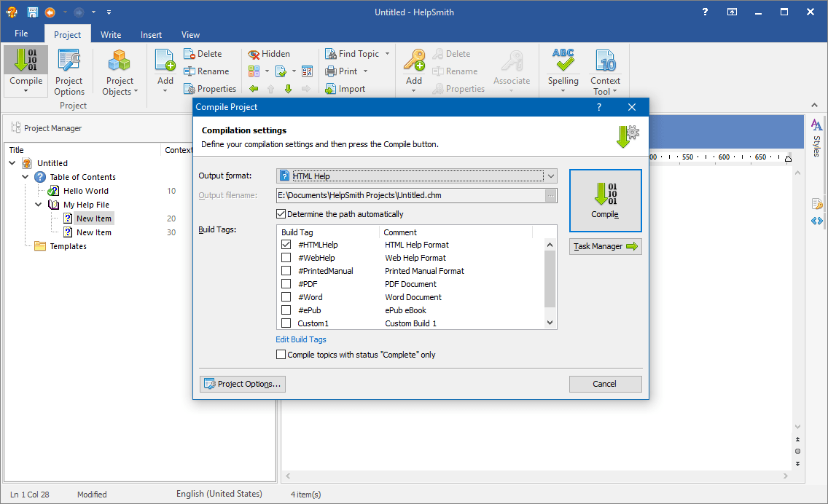
Task: Click the Add topic icon
Action: pyautogui.click(x=165, y=60)
